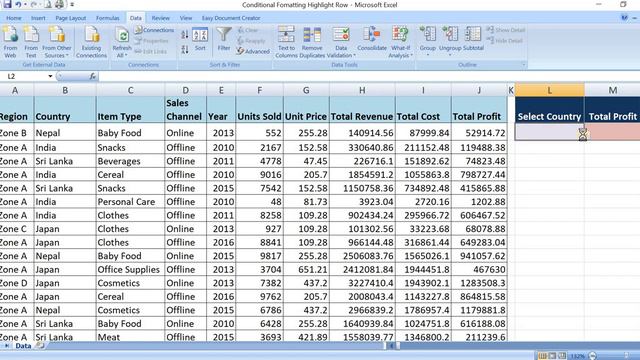Viewport: 640px width, 360px height.
Task: Open Customize Quick Access Toolbar dropdown
Action: click(72, 4)
